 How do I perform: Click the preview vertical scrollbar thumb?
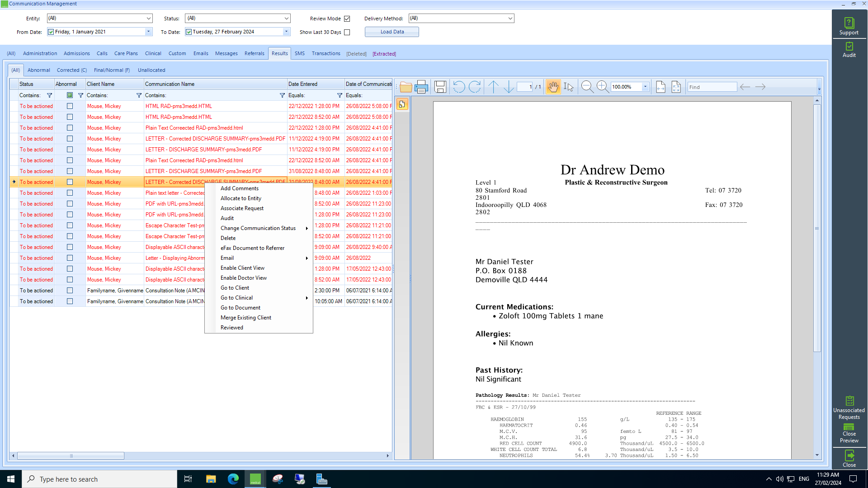tap(817, 228)
